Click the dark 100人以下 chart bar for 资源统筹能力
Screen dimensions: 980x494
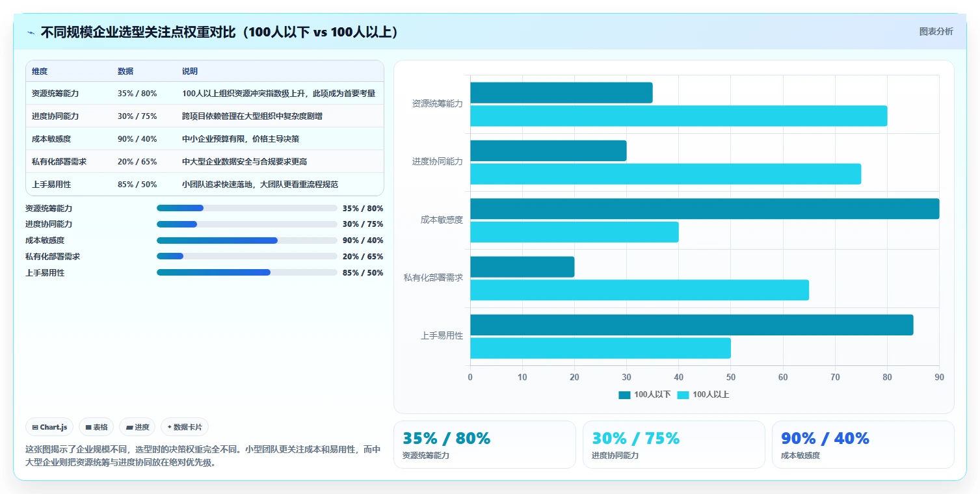click(x=561, y=92)
